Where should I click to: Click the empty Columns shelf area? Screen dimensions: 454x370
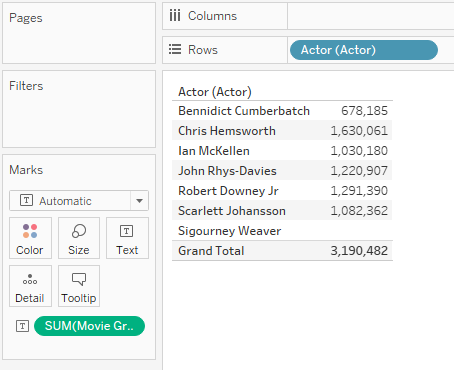(370, 16)
